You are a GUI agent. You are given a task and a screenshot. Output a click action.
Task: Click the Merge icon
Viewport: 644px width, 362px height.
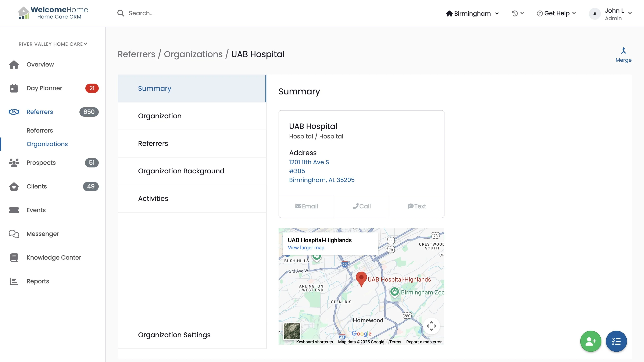pyautogui.click(x=623, y=51)
